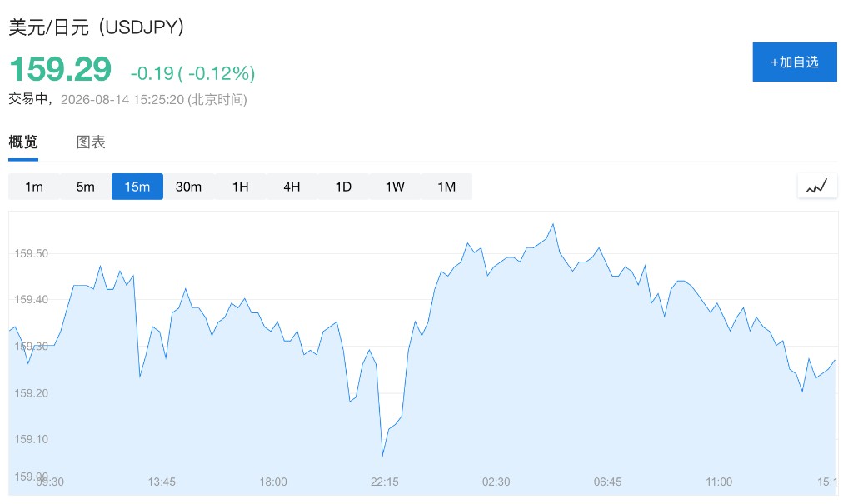Image resolution: width=853 pixels, height=504 pixels.
Task: Choose the 1W interval
Action: (395, 187)
